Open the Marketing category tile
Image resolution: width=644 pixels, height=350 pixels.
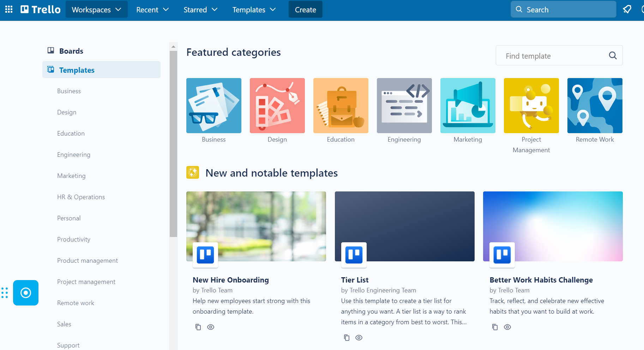click(468, 106)
